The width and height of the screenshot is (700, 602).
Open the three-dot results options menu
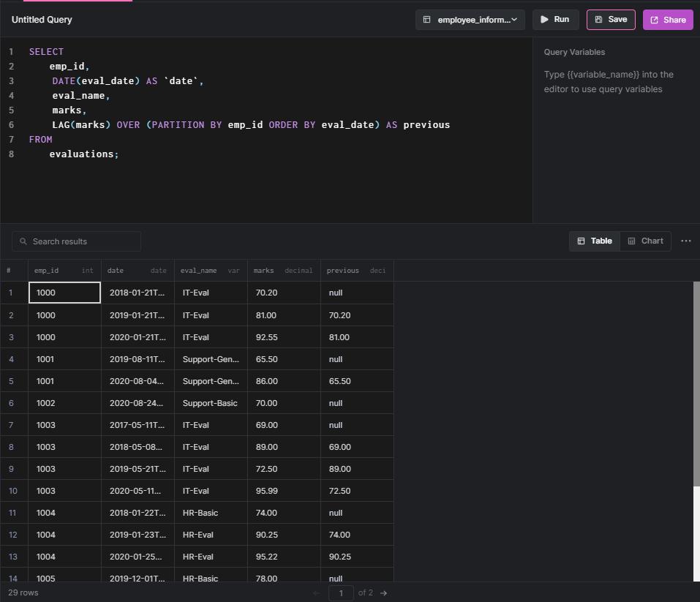click(685, 241)
